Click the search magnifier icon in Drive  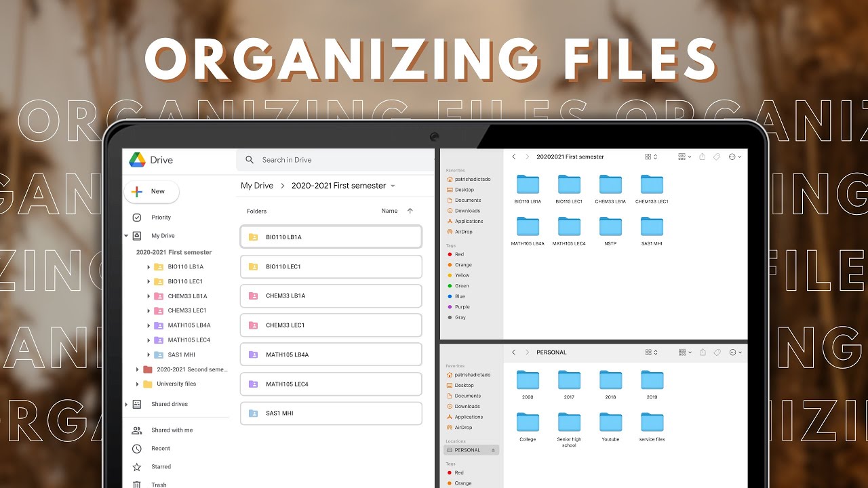pos(250,160)
